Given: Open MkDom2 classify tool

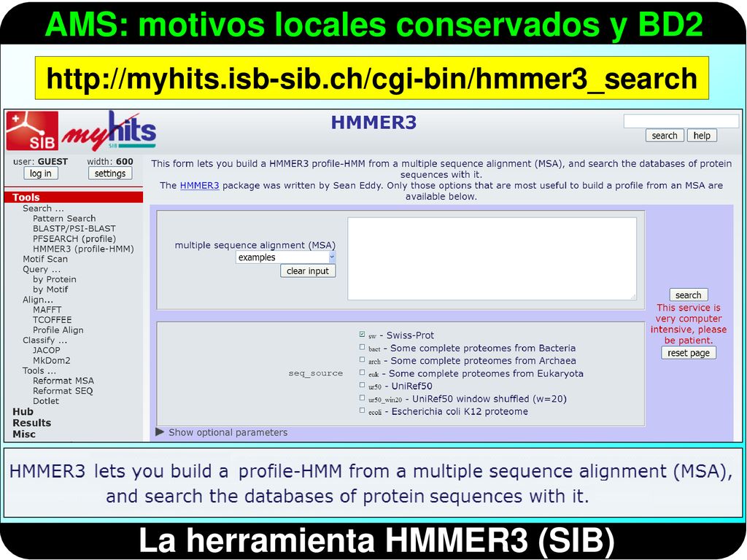Looking at the screenshot, I should click(52, 360).
